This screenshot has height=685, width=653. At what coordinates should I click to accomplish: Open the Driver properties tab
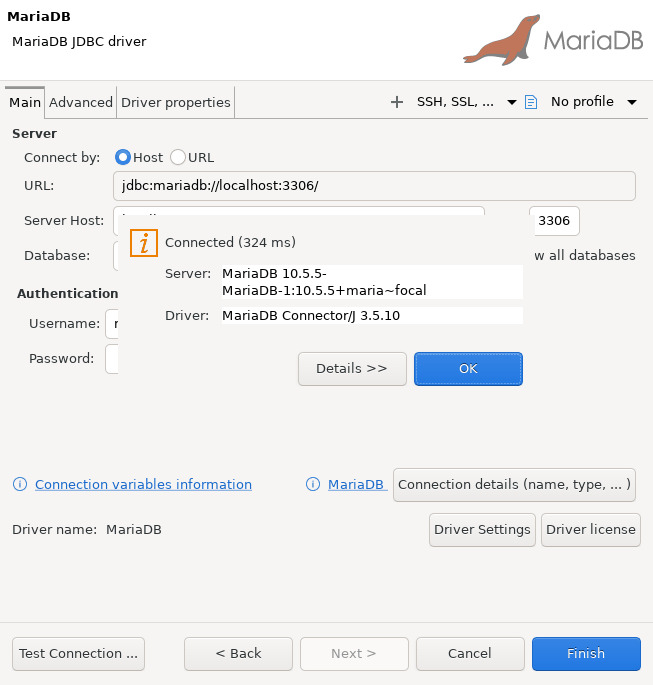tap(176, 102)
